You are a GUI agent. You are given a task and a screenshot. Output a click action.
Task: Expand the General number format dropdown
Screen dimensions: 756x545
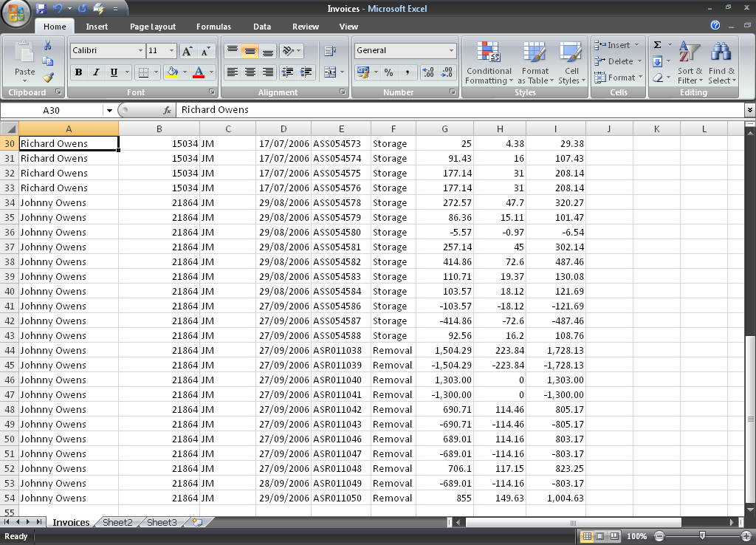[x=451, y=51]
